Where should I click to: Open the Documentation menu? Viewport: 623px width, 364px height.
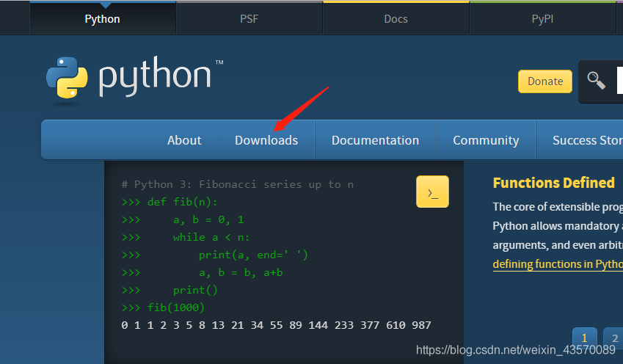click(x=376, y=140)
